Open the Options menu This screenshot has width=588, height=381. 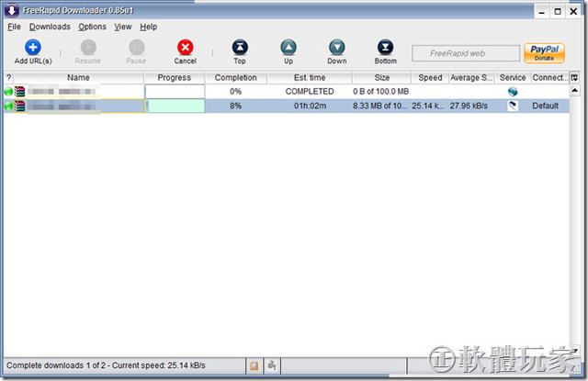point(92,27)
